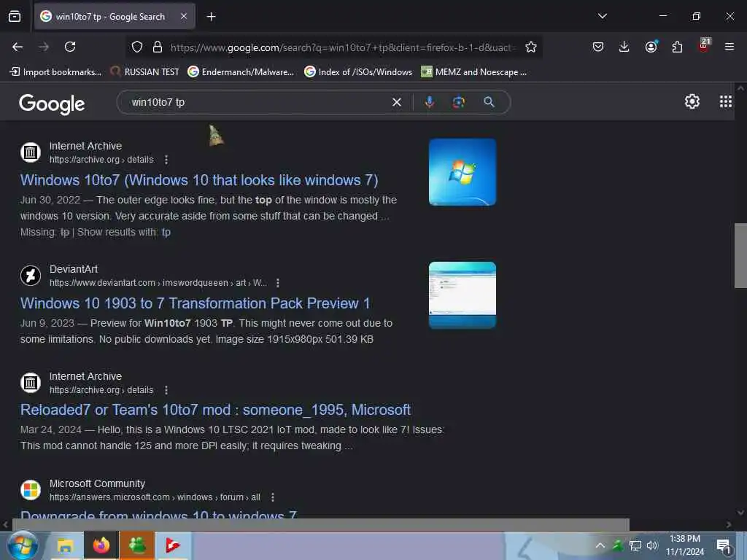Click the address bar URL
Screen dimensions: 747x560
pos(342,47)
